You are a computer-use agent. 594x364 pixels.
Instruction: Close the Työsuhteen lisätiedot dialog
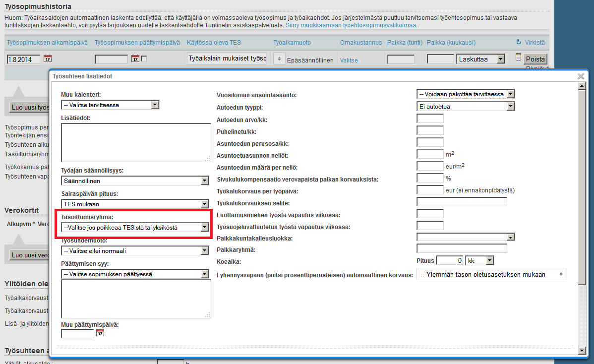coord(581,76)
